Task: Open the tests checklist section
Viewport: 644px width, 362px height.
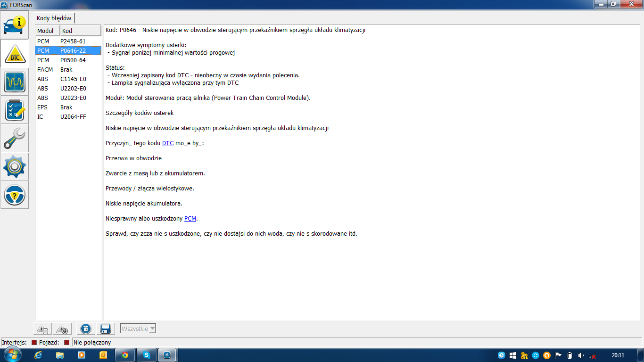Action: tap(15, 110)
